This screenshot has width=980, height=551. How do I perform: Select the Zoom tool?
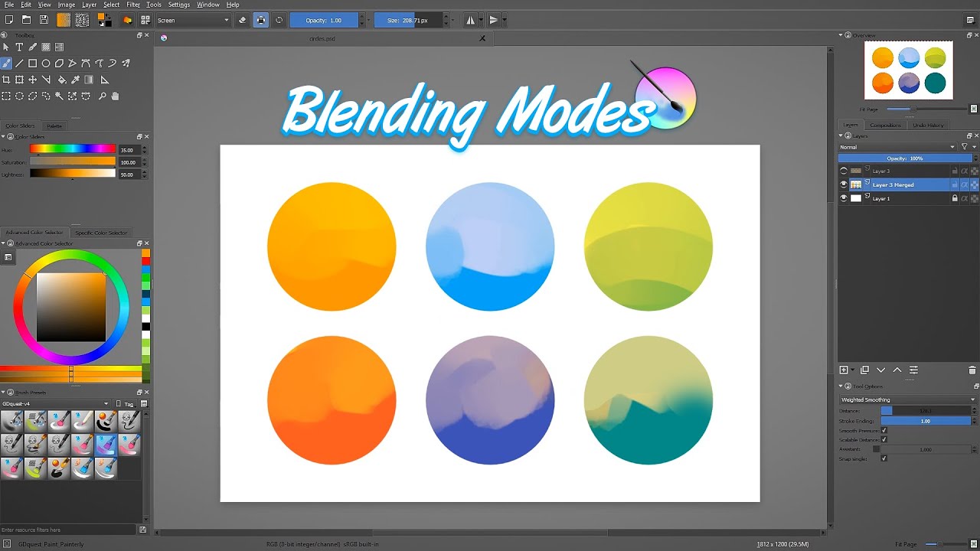tap(102, 96)
